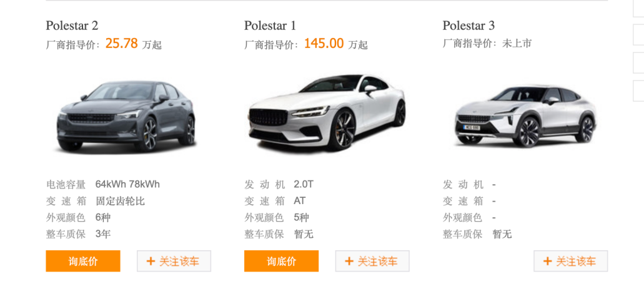Follow Polestar 1 with 关注该车 button
644x304 pixels.
tap(372, 261)
